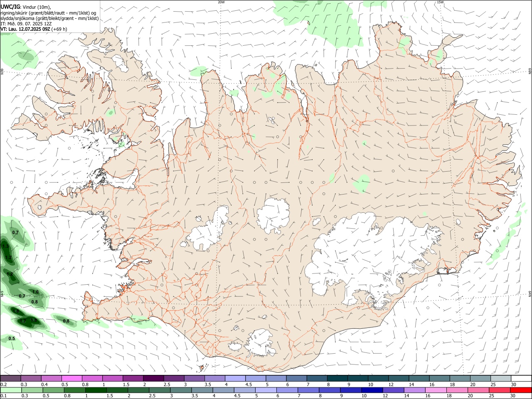
Task: Click the Hofsjökull glacier in central Iceland
Action: [x=273, y=216]
